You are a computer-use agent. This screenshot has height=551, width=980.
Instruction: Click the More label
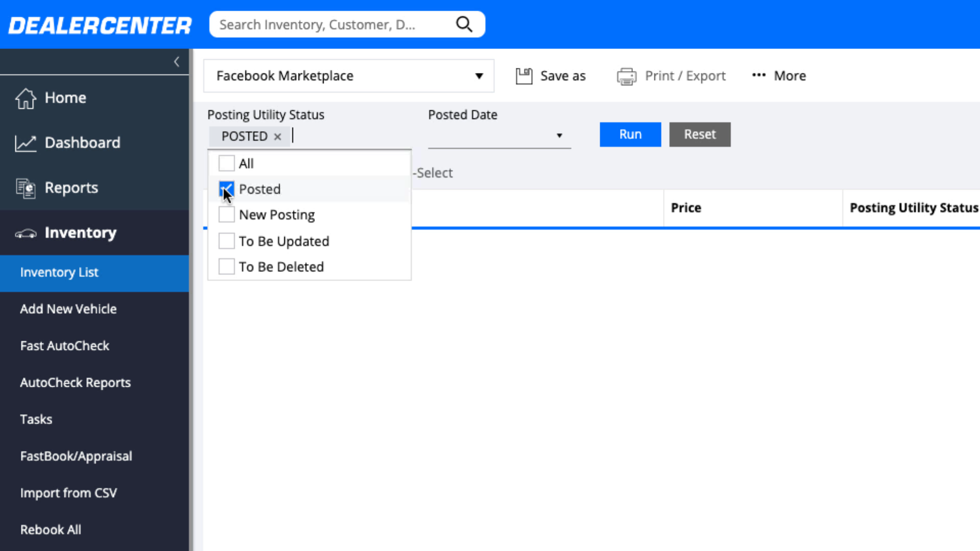pos(790,76)
